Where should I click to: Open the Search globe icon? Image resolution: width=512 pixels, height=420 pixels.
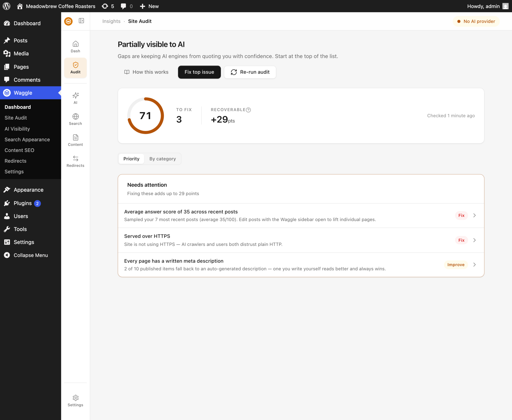(76, 116)
